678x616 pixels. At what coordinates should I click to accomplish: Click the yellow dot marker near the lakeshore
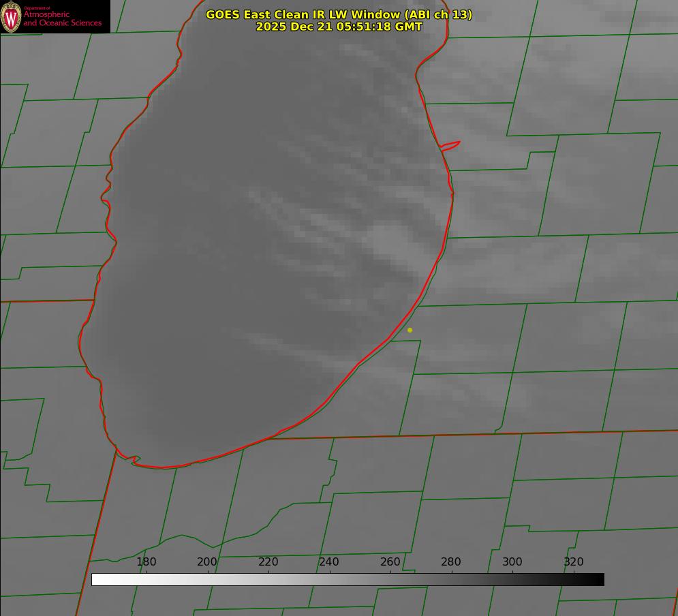click(x=410, y=330)
